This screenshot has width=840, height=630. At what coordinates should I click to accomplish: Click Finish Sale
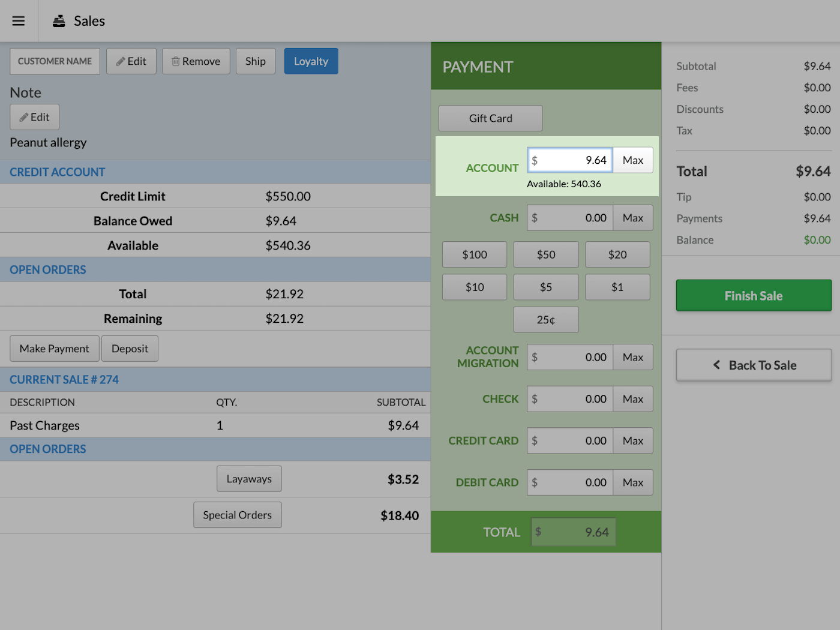click(x=754, y=295)
